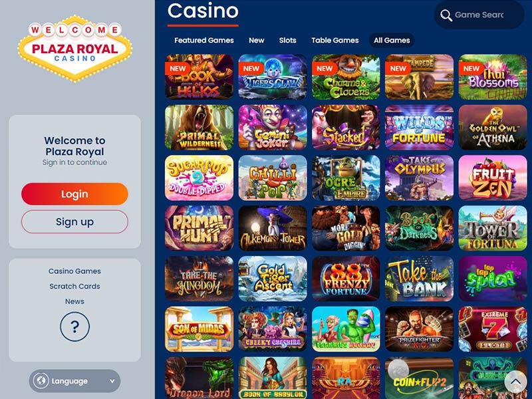Open the question mark help icon

tap(74, 327)
